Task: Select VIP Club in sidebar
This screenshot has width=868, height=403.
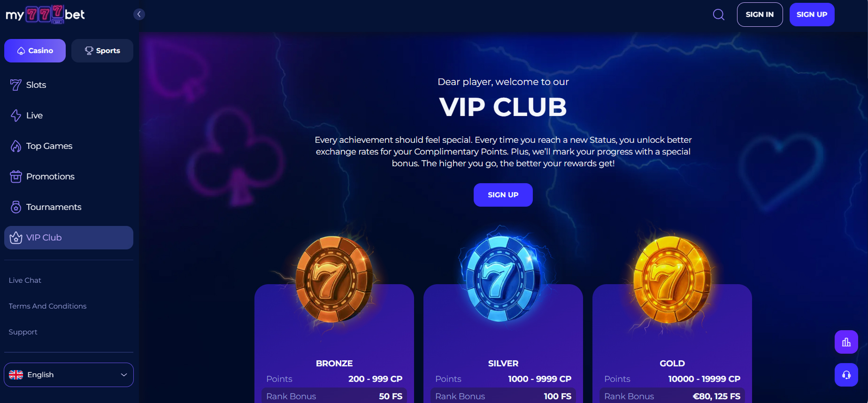Action: point(69,238)
